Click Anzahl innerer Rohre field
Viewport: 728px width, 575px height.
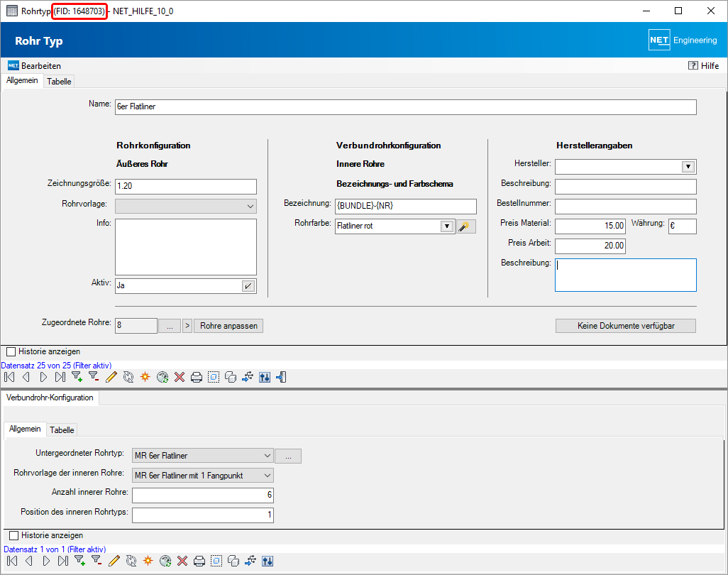coord(203,495)
